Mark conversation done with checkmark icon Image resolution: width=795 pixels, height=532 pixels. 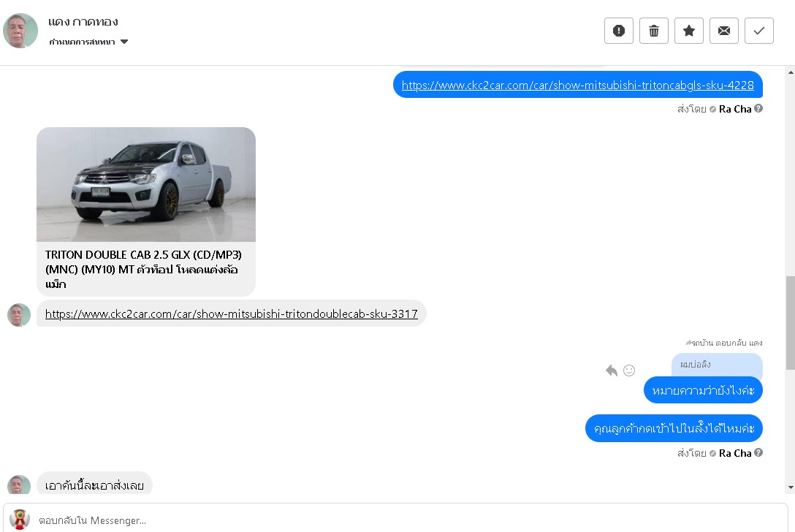[x=758, y=31]
